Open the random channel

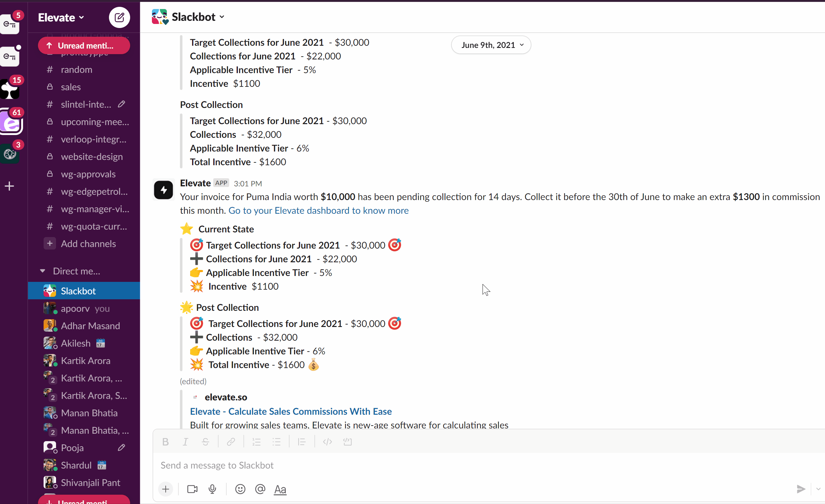tap(84, 70)
